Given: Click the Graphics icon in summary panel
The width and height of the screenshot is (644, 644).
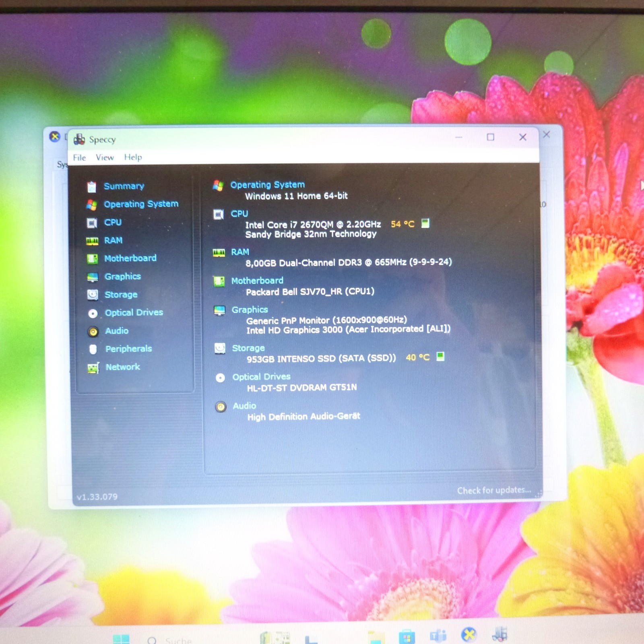Looking at the screenshot, I should point(219,310).
